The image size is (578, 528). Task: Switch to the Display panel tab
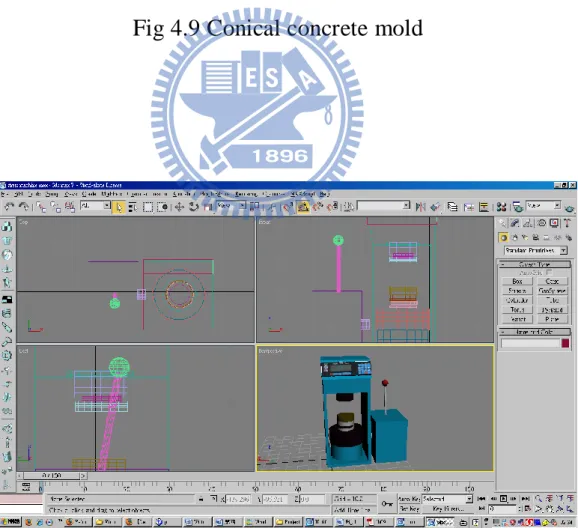(554, 223)
